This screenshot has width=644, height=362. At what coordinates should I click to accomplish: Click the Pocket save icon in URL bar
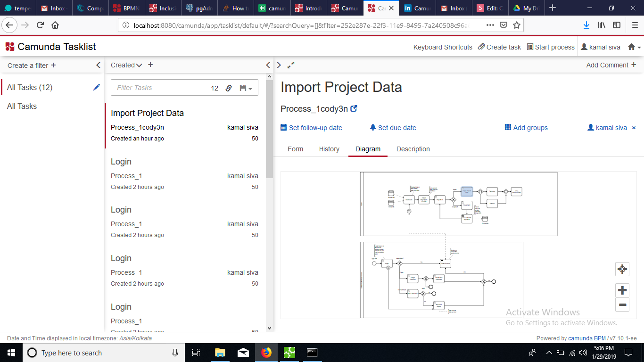pos(504,25)
